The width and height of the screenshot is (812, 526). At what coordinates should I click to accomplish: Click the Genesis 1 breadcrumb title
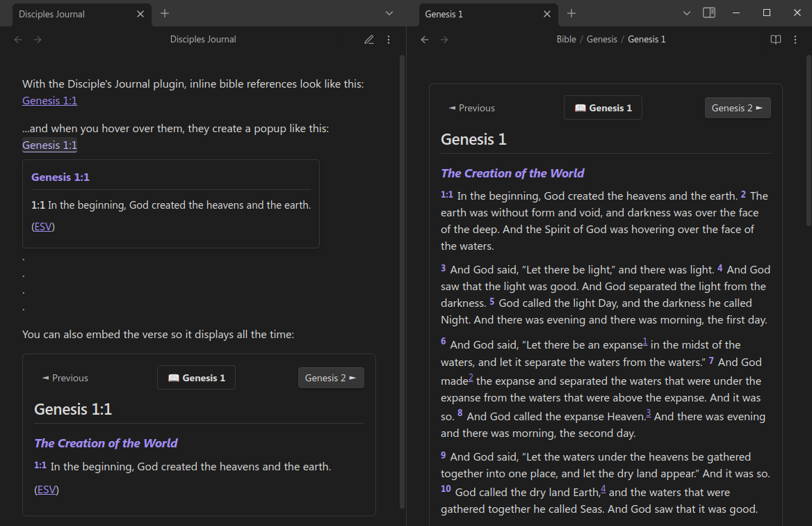[647, 40]
